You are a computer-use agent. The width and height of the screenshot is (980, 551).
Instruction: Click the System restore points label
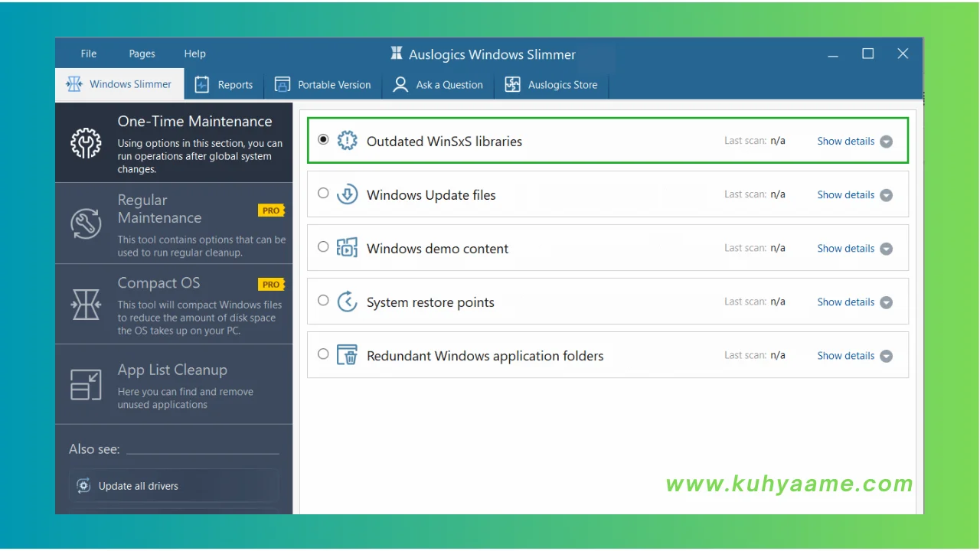tap(430, 302)
